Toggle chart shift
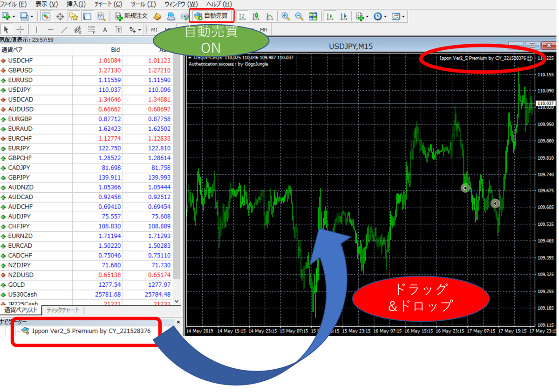 click(344, 16)
